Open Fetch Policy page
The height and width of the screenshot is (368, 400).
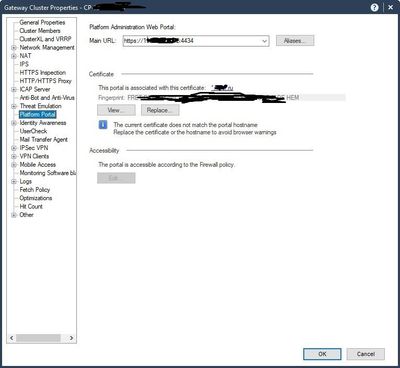click(x=35, y=190)
